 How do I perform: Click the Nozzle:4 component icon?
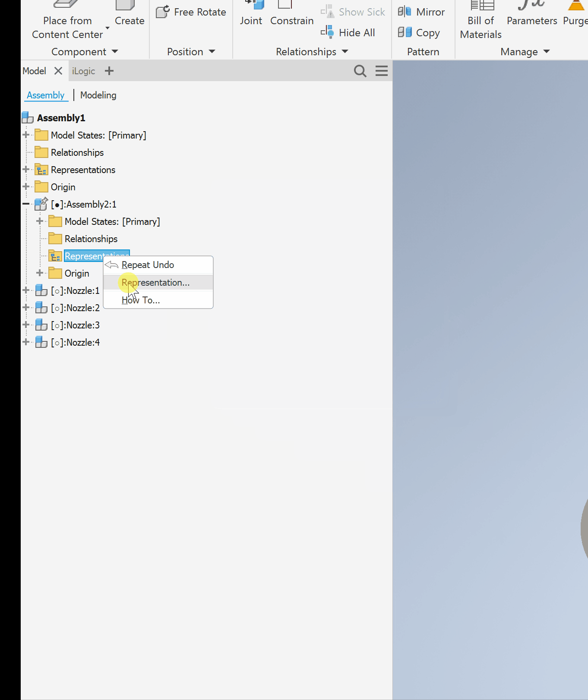point(41,342)
